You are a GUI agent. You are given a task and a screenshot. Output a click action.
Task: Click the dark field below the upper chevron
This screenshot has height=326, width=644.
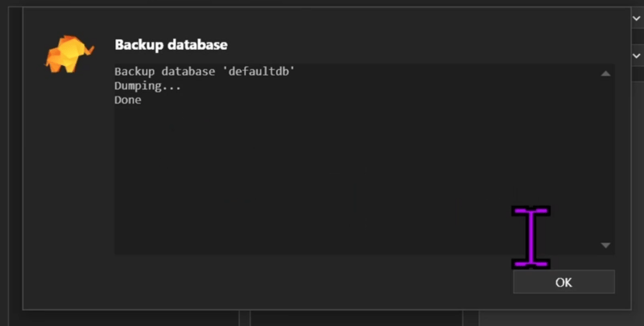click(638, 36)
